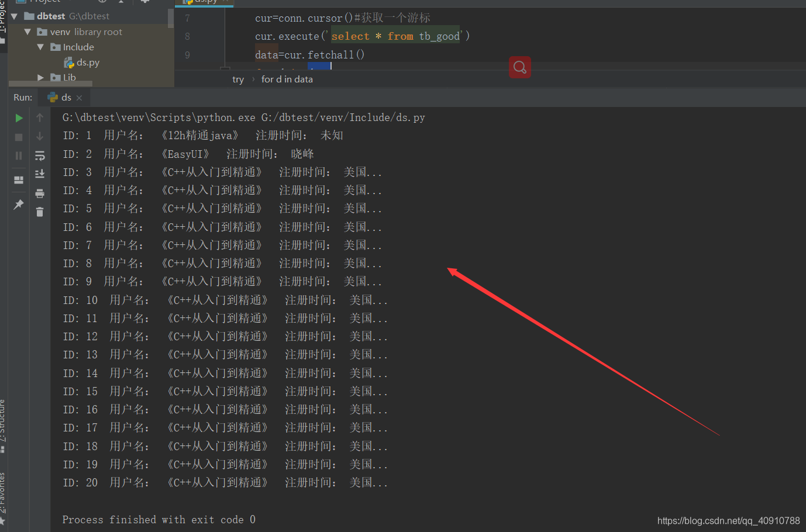Click 'Process finished with exit code 0'
Screen dimensions: 806x532
(x=159, y=520)
